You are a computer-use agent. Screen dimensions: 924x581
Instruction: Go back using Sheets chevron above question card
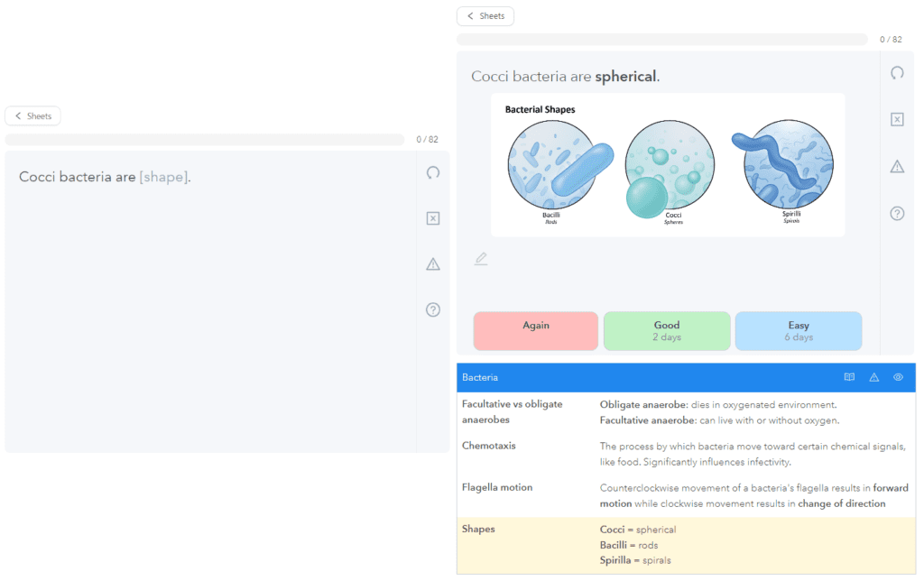[32, 116]
